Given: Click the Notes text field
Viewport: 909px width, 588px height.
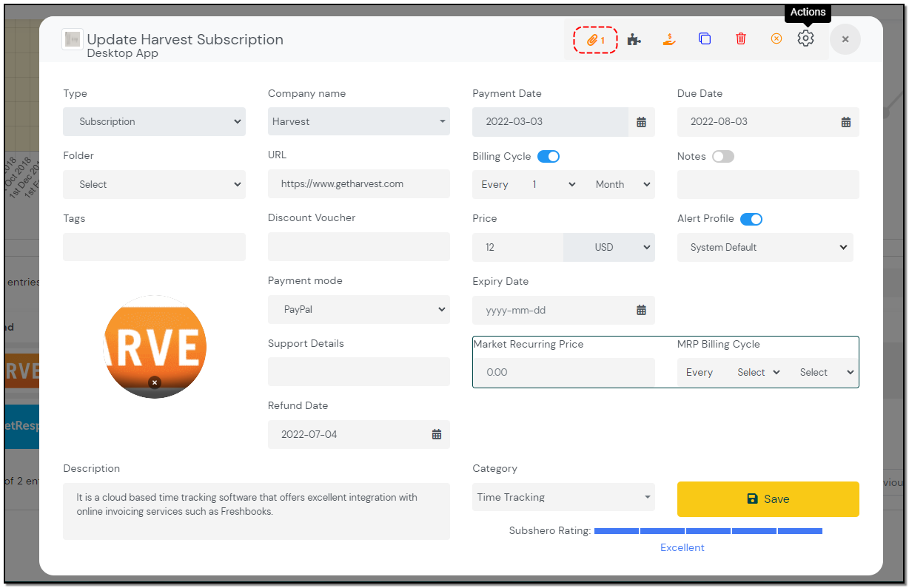Looking at the screenshot, I should click(768, 185).
